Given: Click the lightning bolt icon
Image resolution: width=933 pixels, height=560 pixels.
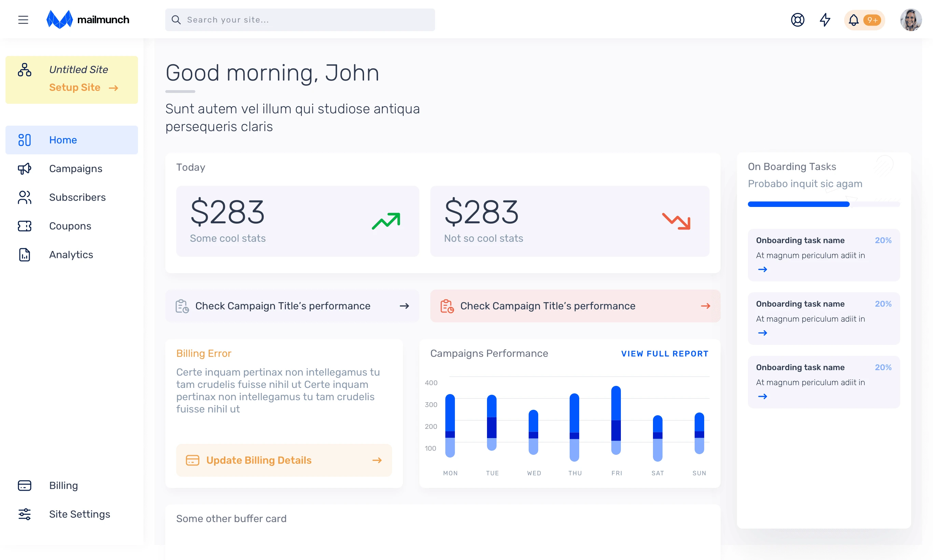Looking at the screenshot, I should pos(825,19).
